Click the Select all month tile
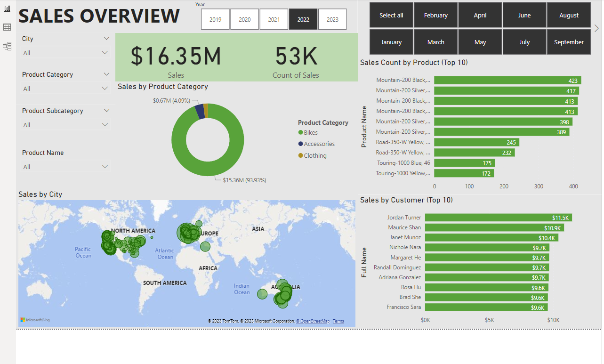Viewport: 604px width, 364px height. [391, 15]
